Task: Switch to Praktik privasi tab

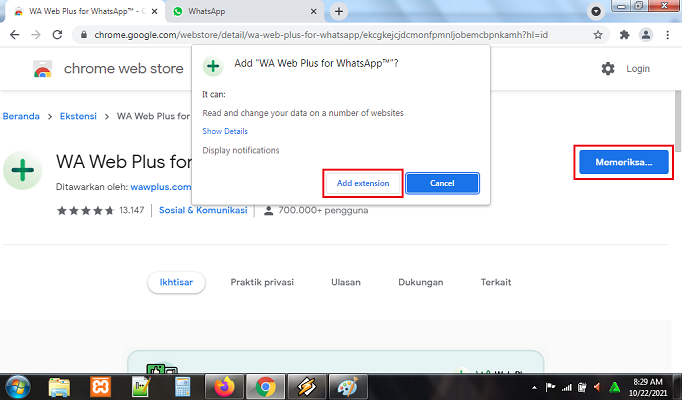Action: (x=262, y=282)
